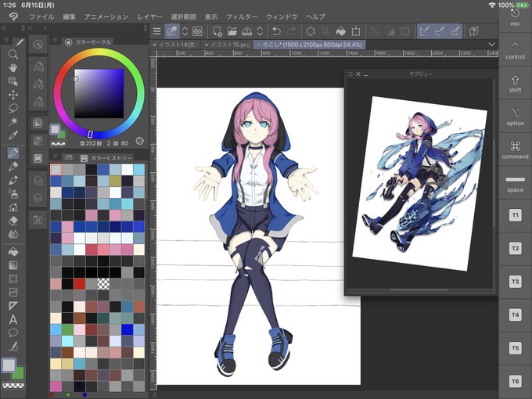532x399 pixels.
Task: Tap the esc key button
Action: tap(515, 18)
